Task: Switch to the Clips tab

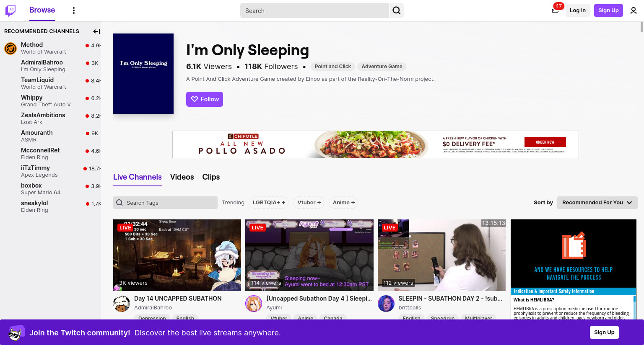Action: coord(211,177)
